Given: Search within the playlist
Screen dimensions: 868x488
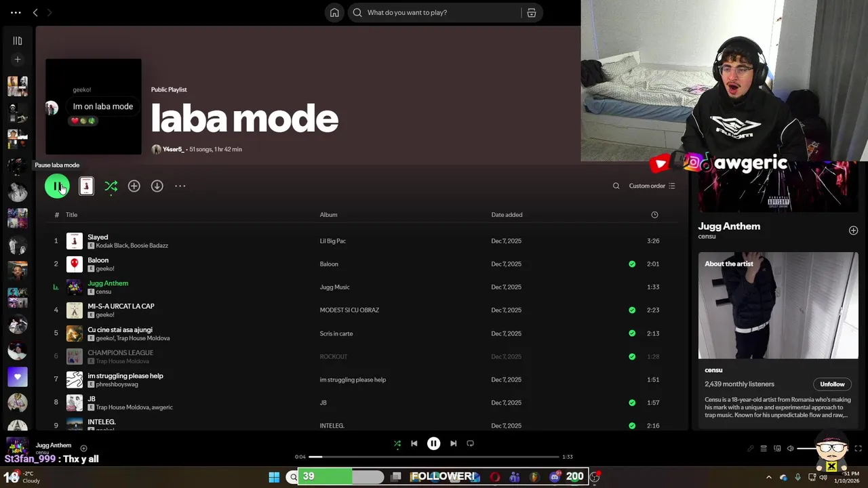Looking at the screenshot, I should [616, 186].
